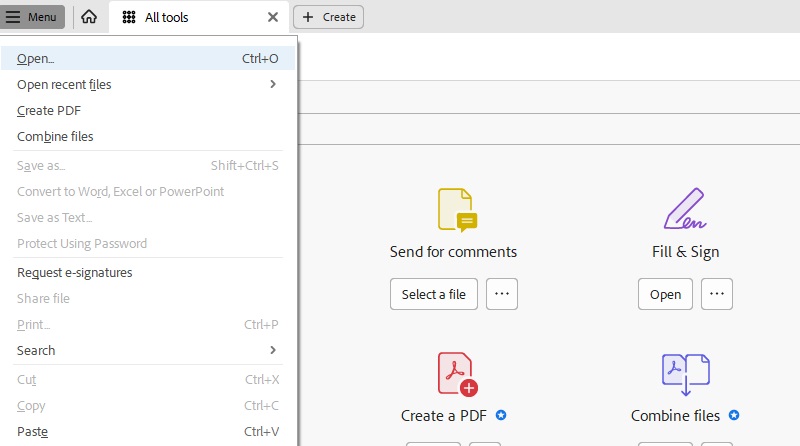Click the Create a PDF icon
The height and width of the screenshot is (446, 800).
coord(457,374)
